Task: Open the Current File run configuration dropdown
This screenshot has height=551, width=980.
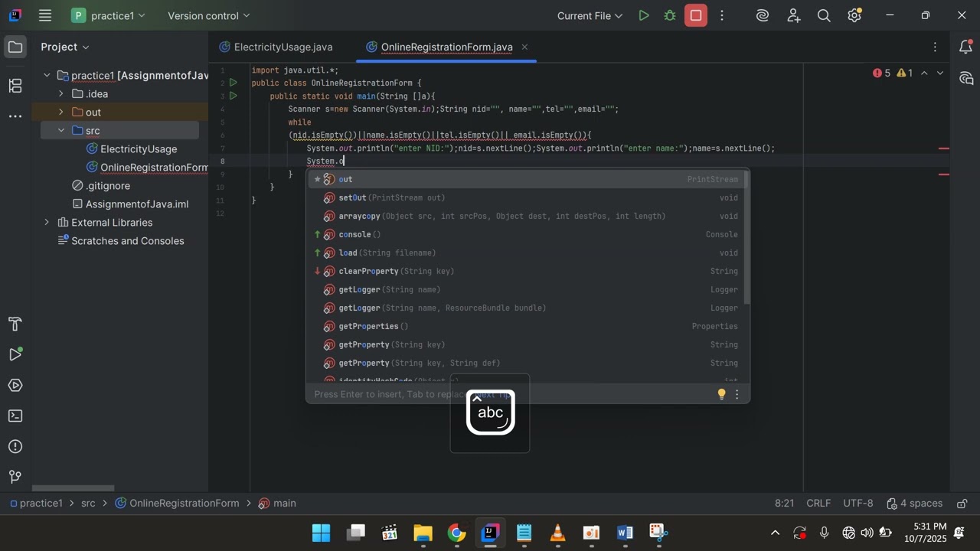Action: coord(590,15)
